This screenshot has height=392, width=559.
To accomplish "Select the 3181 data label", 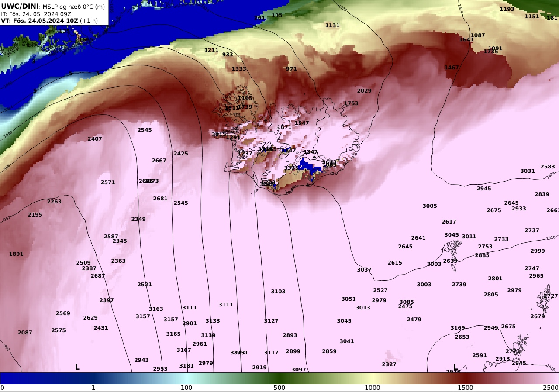I will [x=186, y=366].
